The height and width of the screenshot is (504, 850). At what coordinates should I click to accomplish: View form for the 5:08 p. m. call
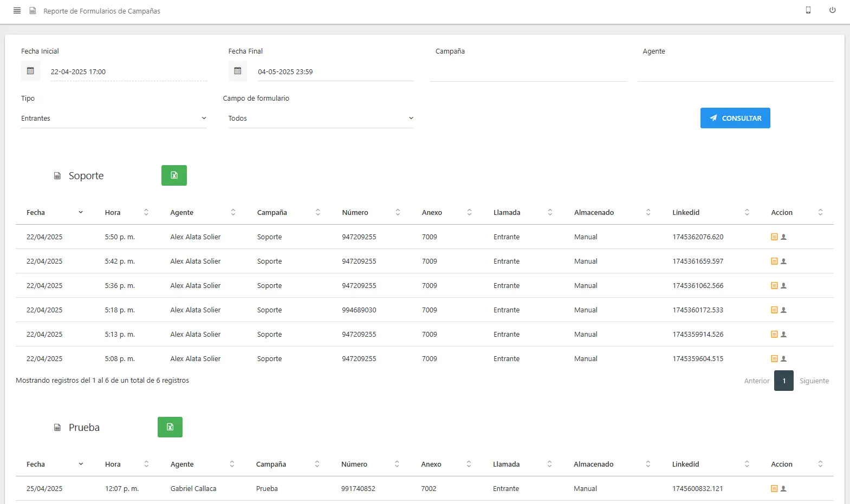(774, 358)
